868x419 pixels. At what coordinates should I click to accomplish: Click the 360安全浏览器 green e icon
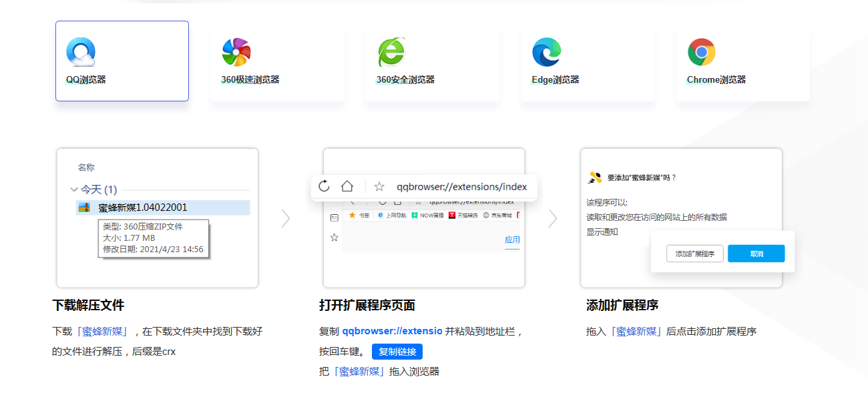point(391,52)
